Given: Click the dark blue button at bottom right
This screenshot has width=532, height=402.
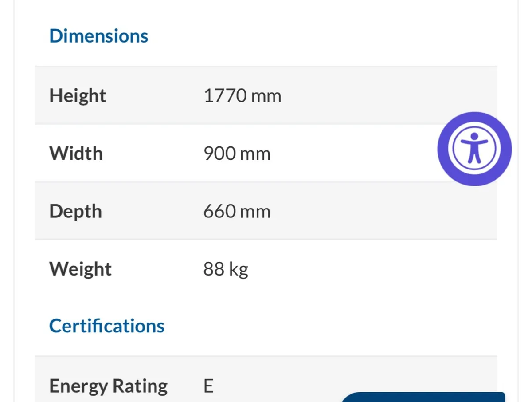Looking at the screenshot, I should [423, 398].
